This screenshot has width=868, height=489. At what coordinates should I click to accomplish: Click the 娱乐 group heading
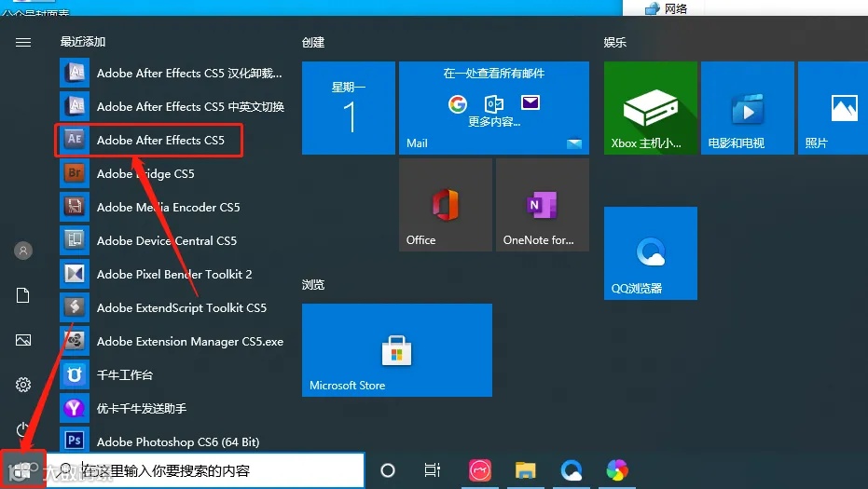pyautogui.click(x=615, y=43)
